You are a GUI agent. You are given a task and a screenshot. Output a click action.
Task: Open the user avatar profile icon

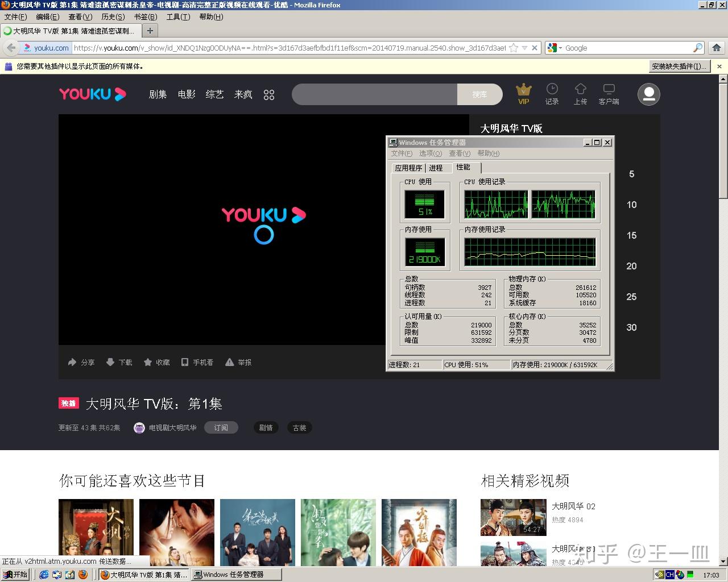(x=649, y=94)
